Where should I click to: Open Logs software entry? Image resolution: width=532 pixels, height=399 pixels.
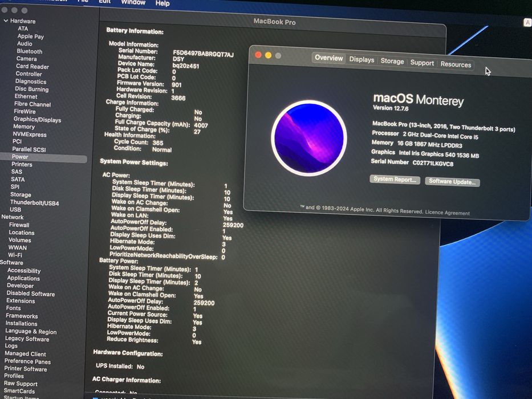click(11, 346)
